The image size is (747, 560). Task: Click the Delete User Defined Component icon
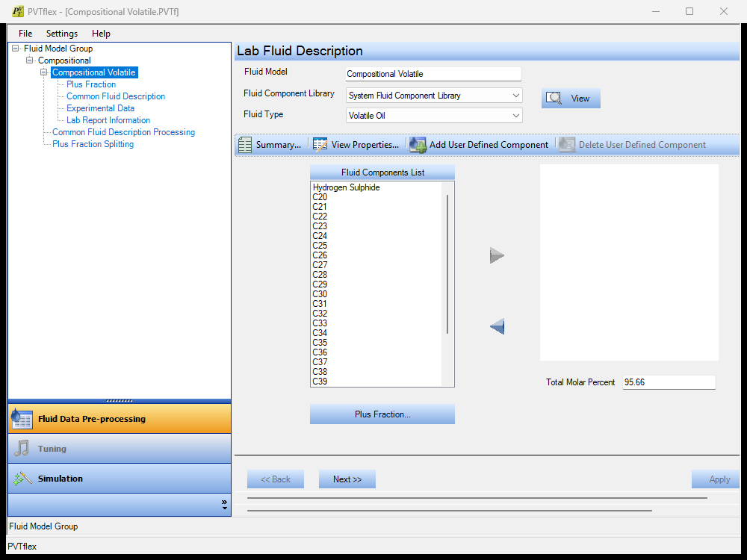tap(567, 145)
